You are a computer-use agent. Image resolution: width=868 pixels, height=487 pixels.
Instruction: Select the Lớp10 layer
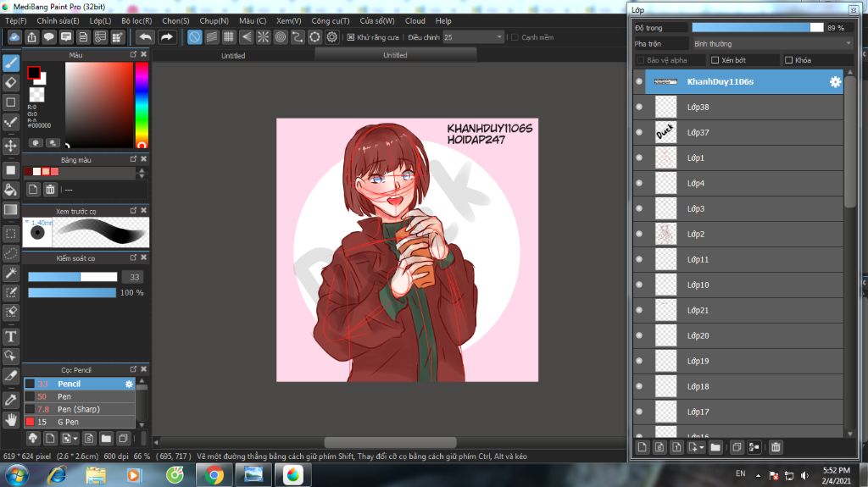pyautogui.click(x=738, y=285)
